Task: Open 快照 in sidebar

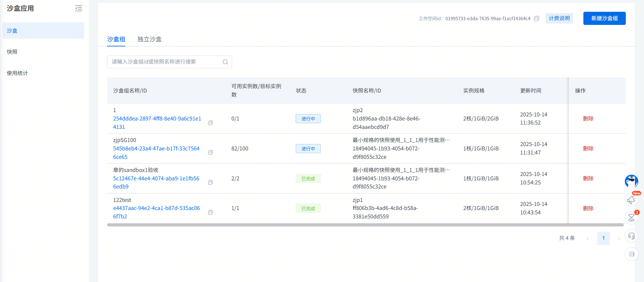Action: pyautogui.click(x=12, y=52)
